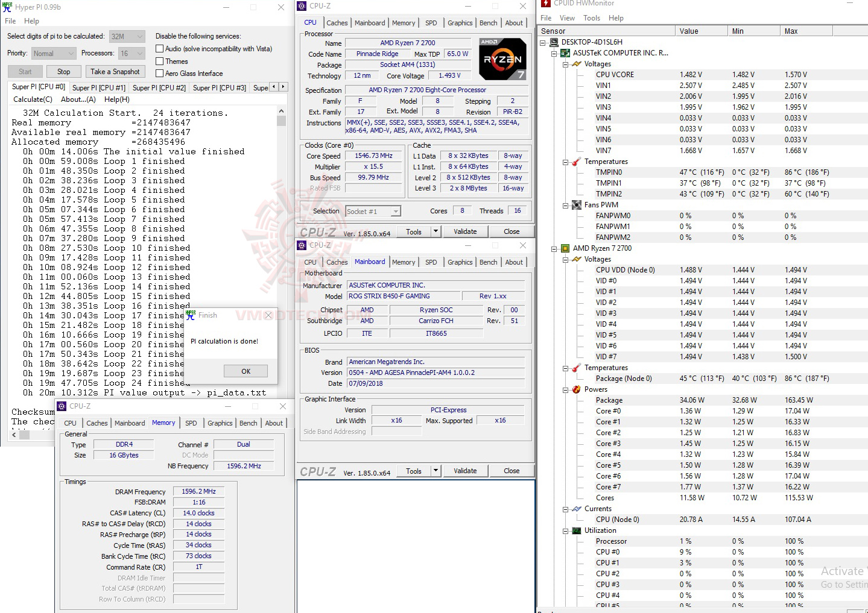This screenshot has width=868, height=613.
Task: Toggle the Themes checkbox
Action: (160, 61)
